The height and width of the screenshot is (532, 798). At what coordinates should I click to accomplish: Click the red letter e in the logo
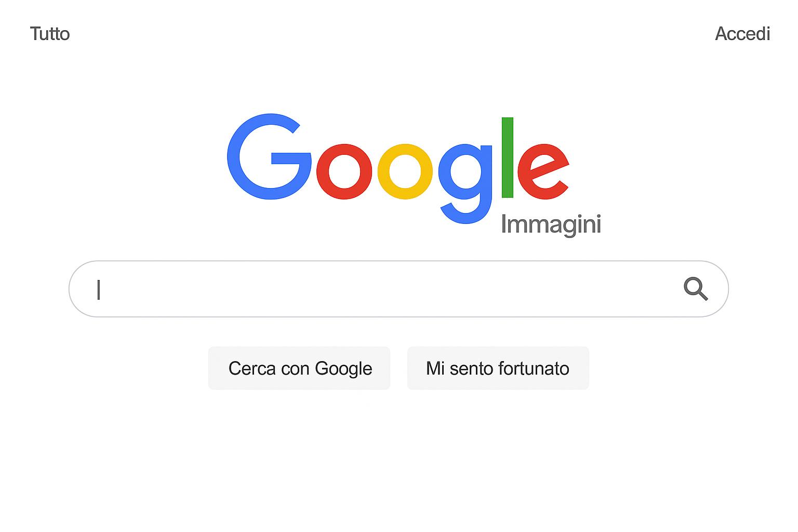coord(543,171)
